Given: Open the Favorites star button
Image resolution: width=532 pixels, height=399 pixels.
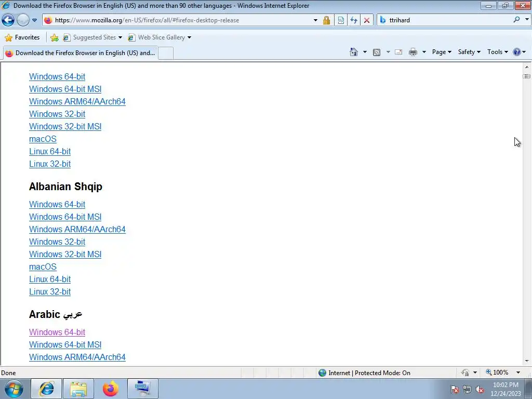Looking at the screenshot, I should click(22, 37).
